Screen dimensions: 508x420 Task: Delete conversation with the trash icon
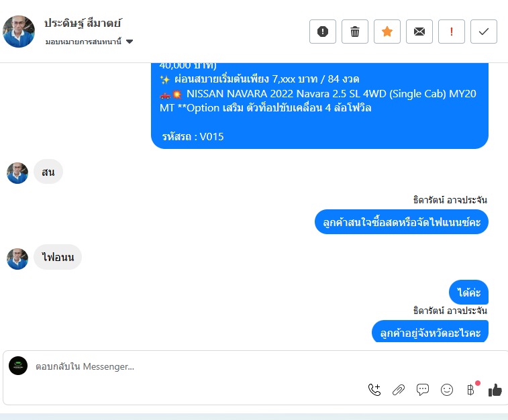coord(355,32)
